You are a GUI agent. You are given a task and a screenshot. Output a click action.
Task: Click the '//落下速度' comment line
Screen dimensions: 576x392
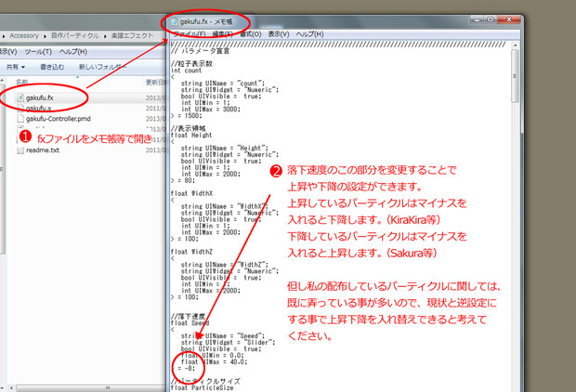[188, 317]
